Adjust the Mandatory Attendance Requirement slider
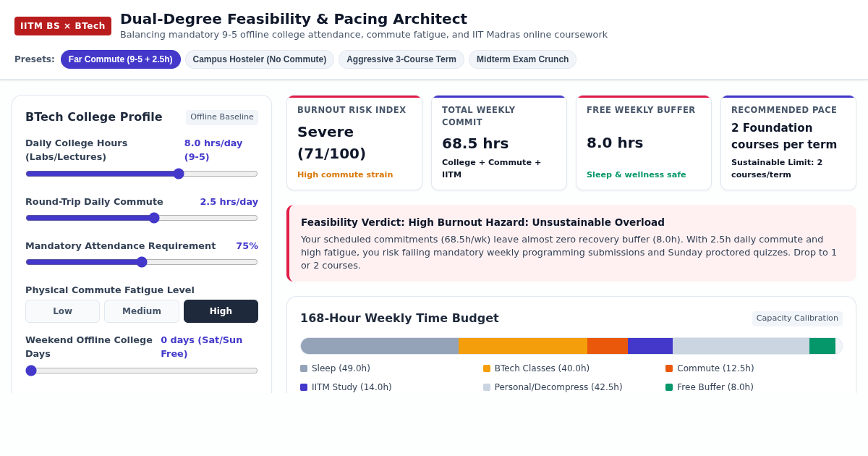Image resolution: width=868 pixels, height=456 pixels. pyautogui.click(x=142, y=262)
